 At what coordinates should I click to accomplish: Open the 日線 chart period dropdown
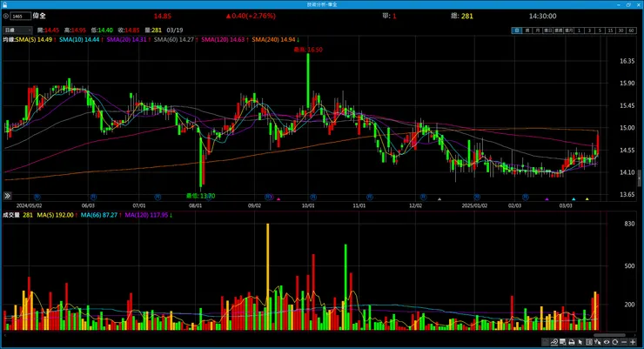[17, 30]
